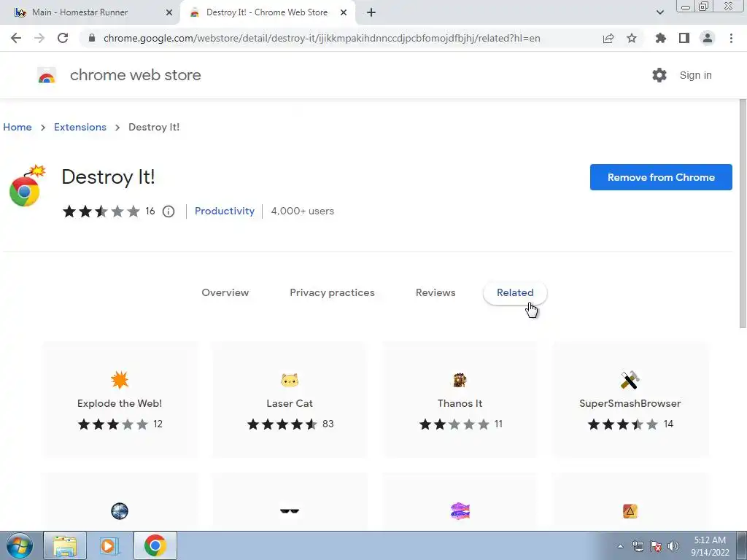Click the Explode the Web! explosion icon
The height and width of the screenshot is (560, 747).
(120, 380)
